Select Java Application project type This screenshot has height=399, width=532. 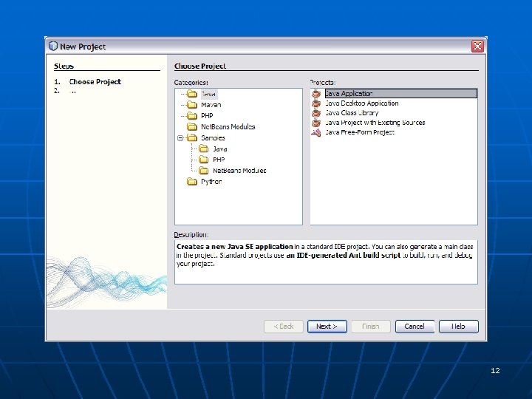tap(401, 93)
